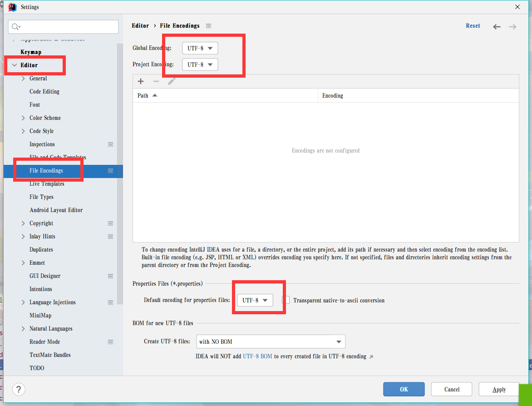Sort the table by Path column header
Screen dimensions: 532x406
[x=143, y=96]
